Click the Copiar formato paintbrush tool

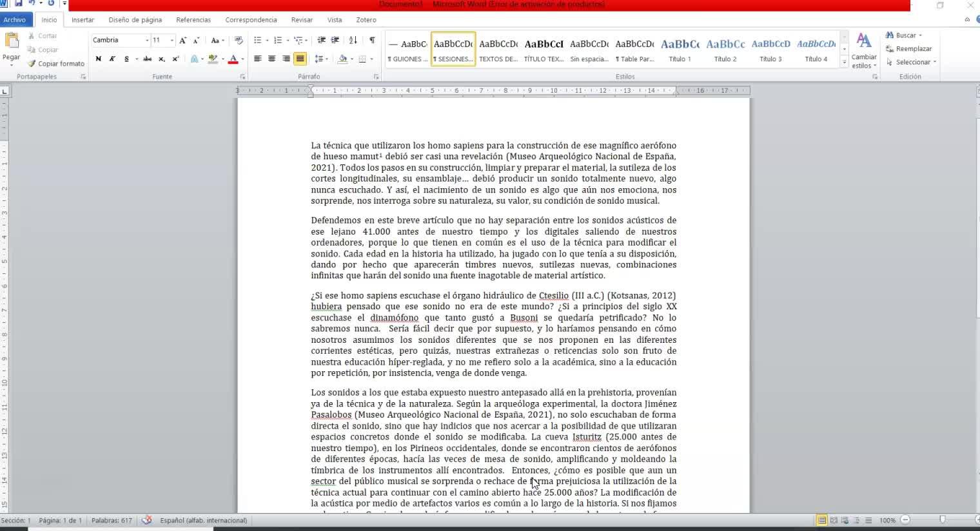point(56,64)
